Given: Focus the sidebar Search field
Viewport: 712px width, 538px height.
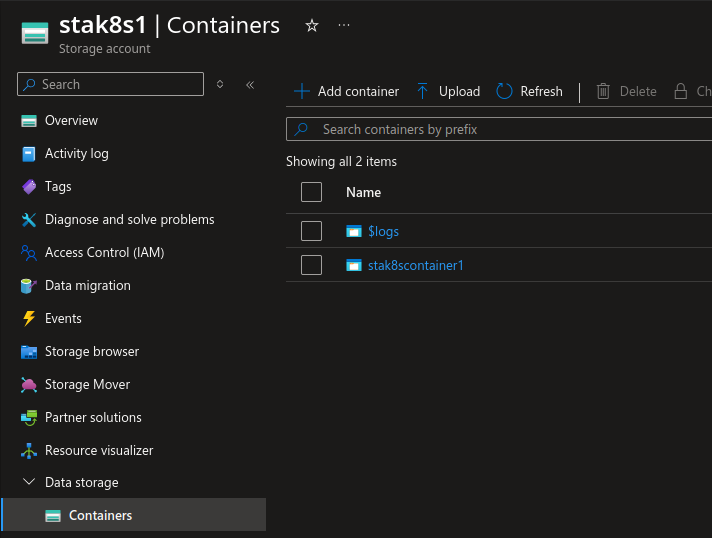Looking at the screenshot, I should pos(110,84).
